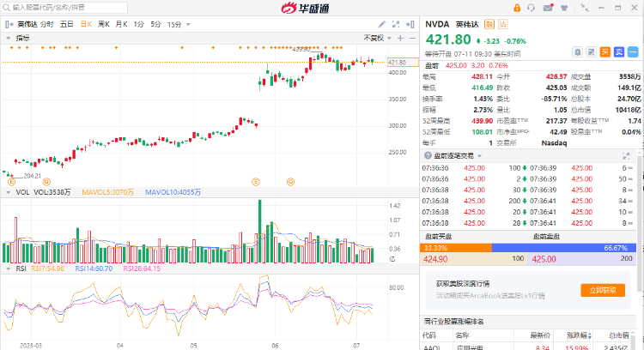This screenshot has height=350, width=644.
Task: Select the 五日 five-day tab
Action: [66, 25]
